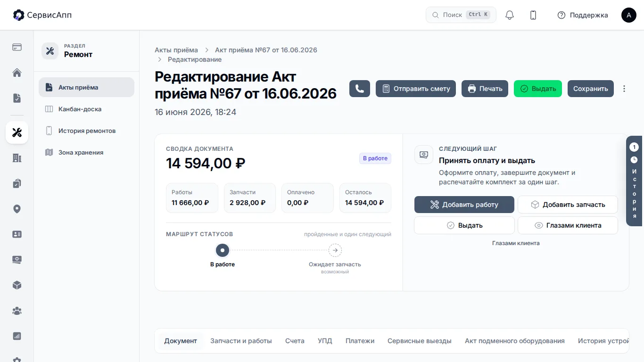Screen dimensions: 644x362
Task: Open the three-dot more menu
Action: pos(624,89)
